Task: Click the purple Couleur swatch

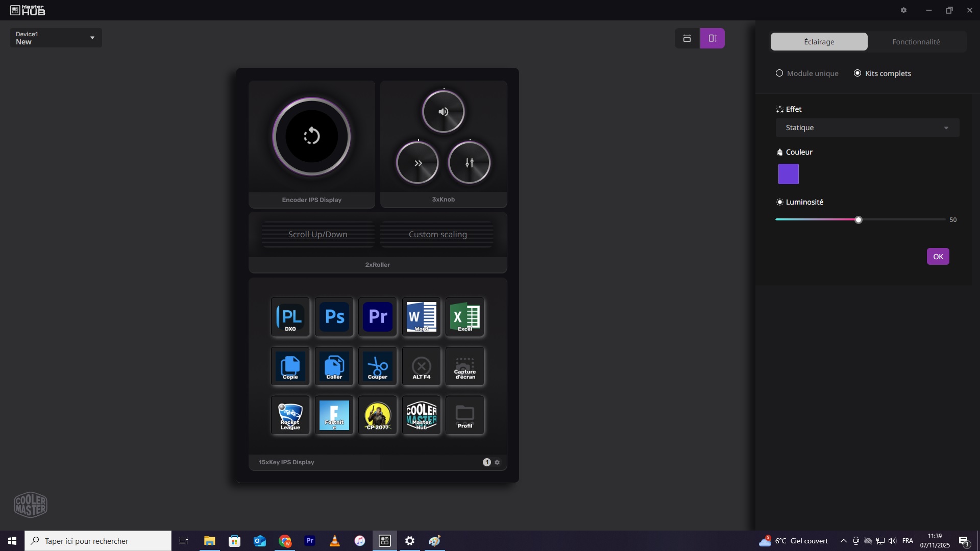Action: pos(788,174)
